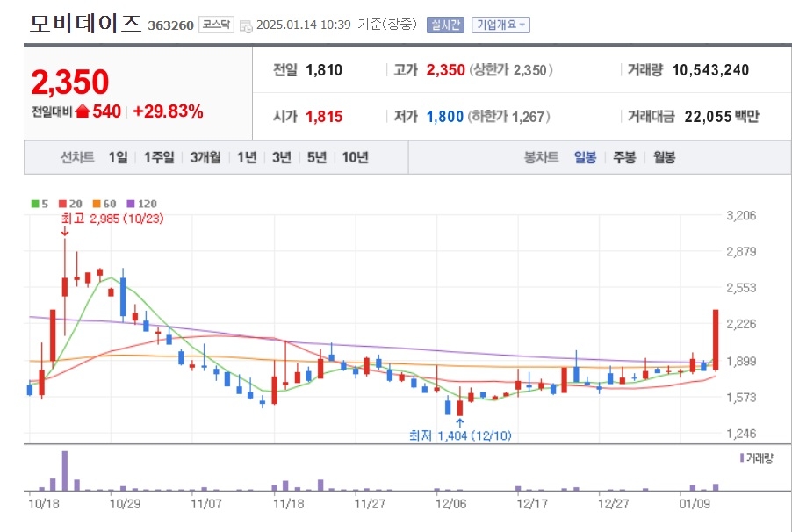Click the tallest volume bar near 10/23

point(65,471)
